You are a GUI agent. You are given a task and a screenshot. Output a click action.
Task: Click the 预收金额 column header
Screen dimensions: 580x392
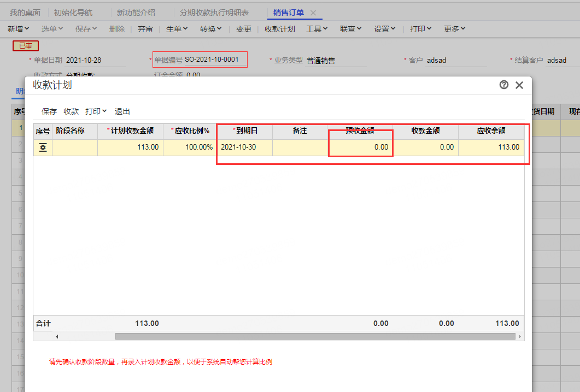[360, 131]
